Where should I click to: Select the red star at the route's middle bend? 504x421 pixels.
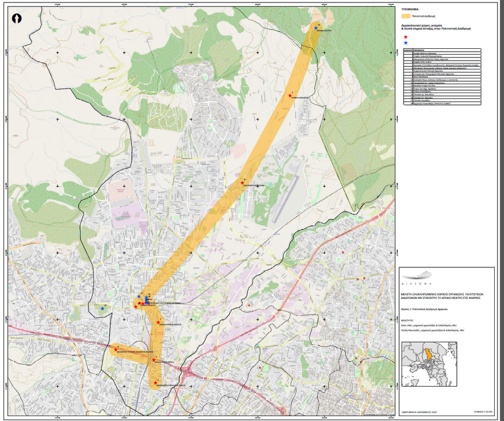pos(242,183)
